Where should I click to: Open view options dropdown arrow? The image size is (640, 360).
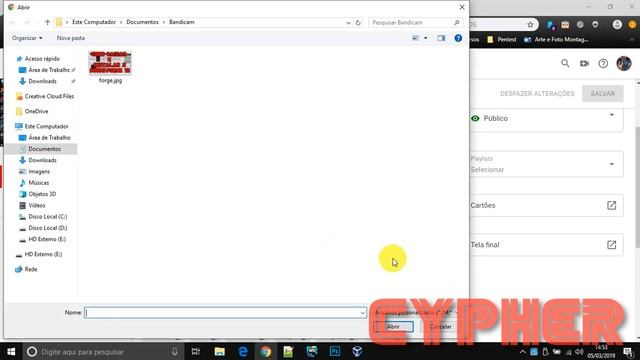click(x=425, y=38)
